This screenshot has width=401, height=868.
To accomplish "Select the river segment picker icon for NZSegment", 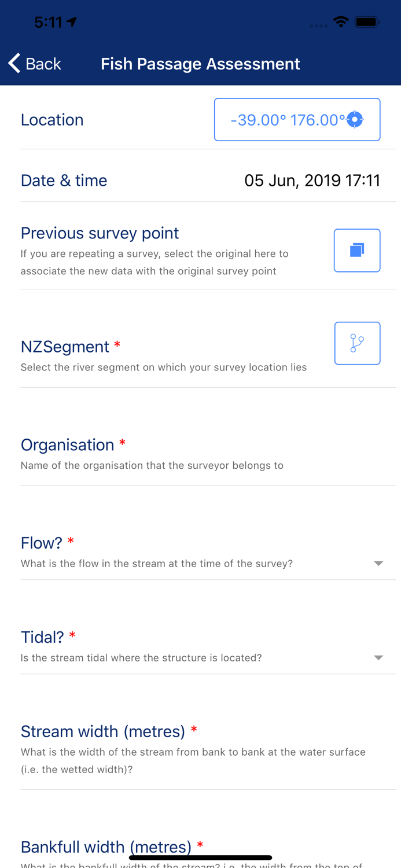I will point(357,343).
